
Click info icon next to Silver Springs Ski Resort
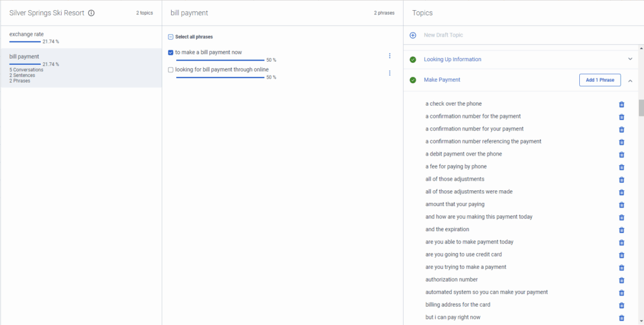tap(91, 13)
